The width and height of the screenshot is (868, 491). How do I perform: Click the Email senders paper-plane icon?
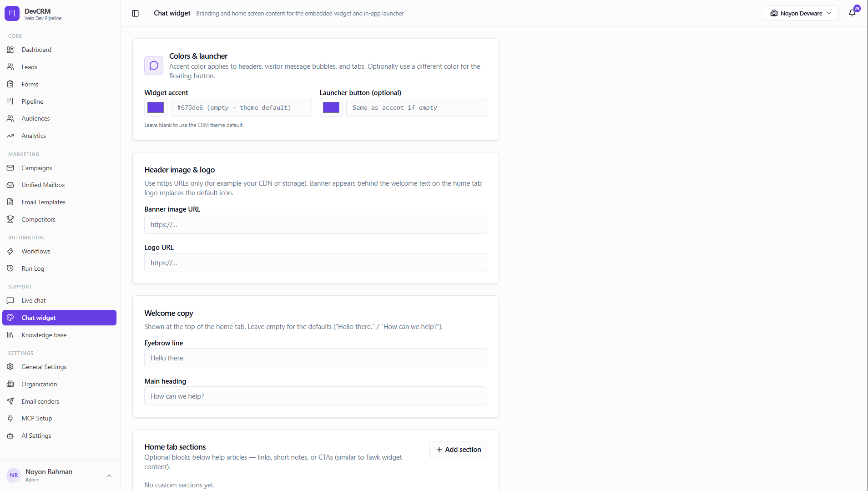10,401
